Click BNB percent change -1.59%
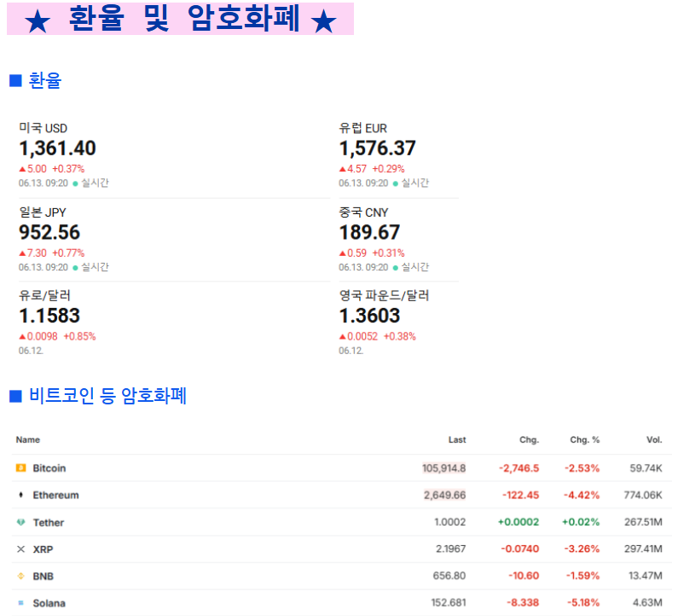 [582, 576]
